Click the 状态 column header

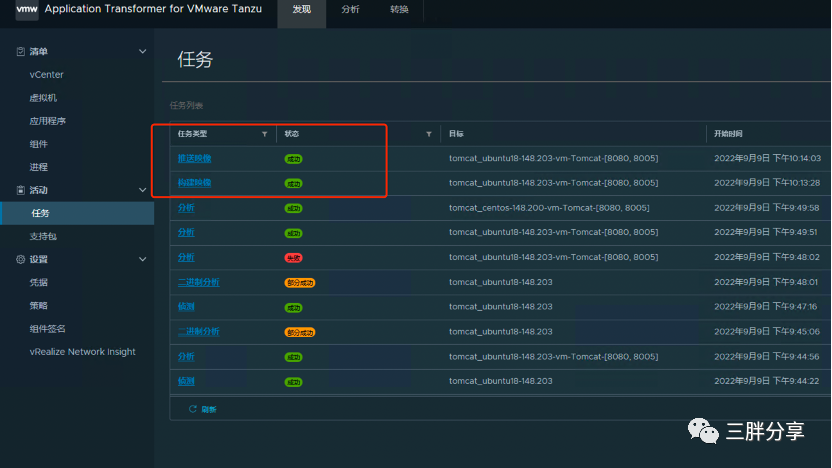point(292,134)
